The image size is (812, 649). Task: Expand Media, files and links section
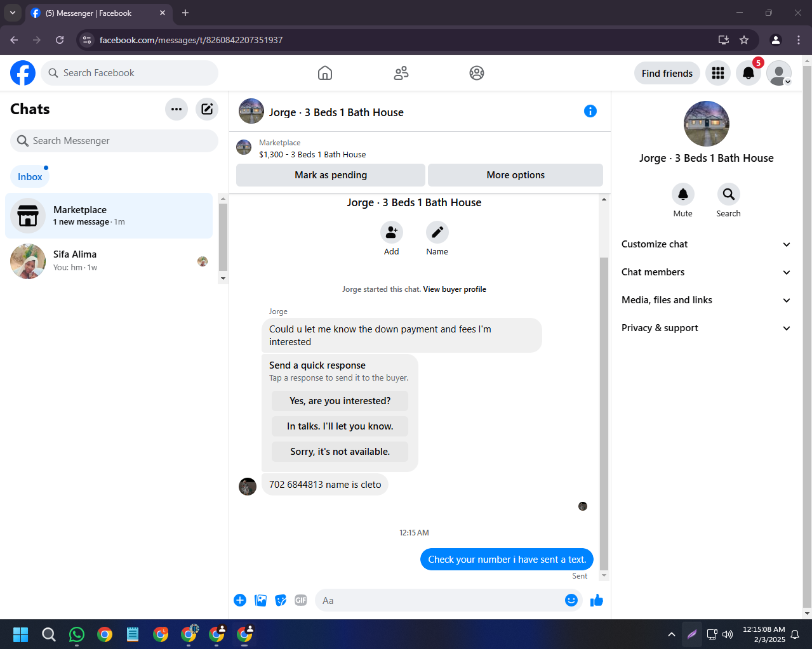[706, 300]
